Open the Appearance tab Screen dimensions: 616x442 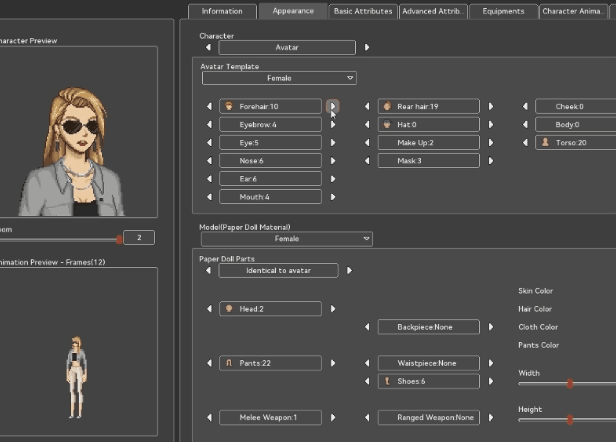point(293,11)
